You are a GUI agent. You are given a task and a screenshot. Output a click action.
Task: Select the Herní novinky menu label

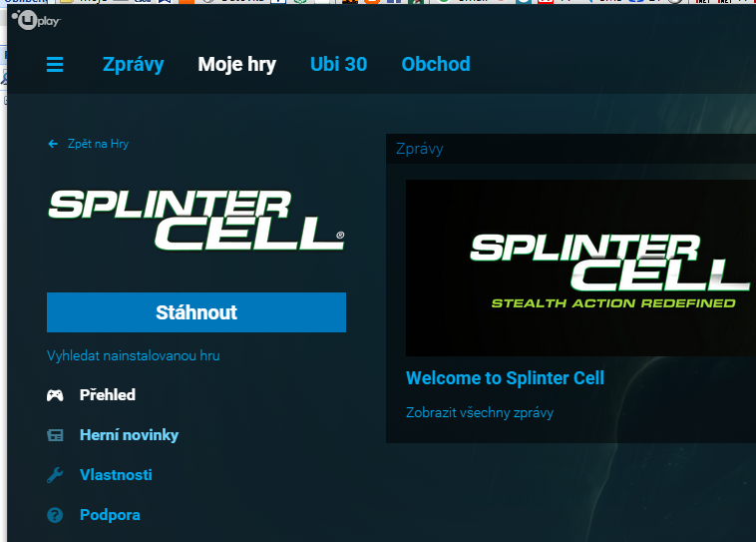point(129,435)
